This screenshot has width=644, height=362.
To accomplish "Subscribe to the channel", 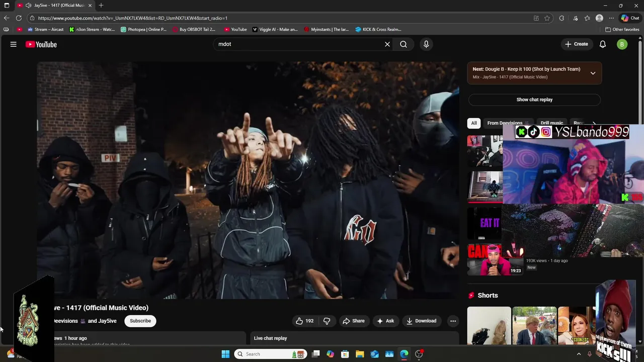I will click(140, 321).
